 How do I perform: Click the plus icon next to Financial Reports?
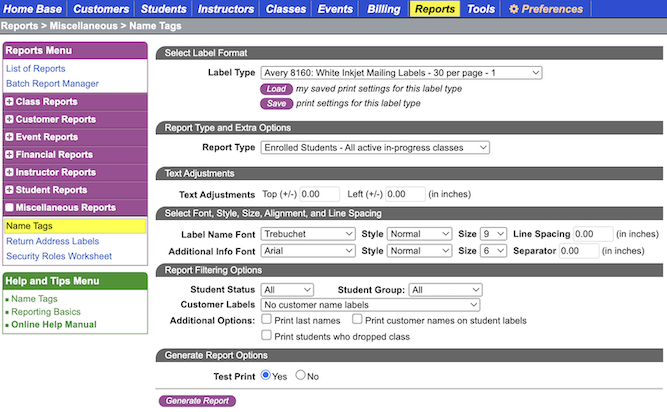tap(10, 155)
